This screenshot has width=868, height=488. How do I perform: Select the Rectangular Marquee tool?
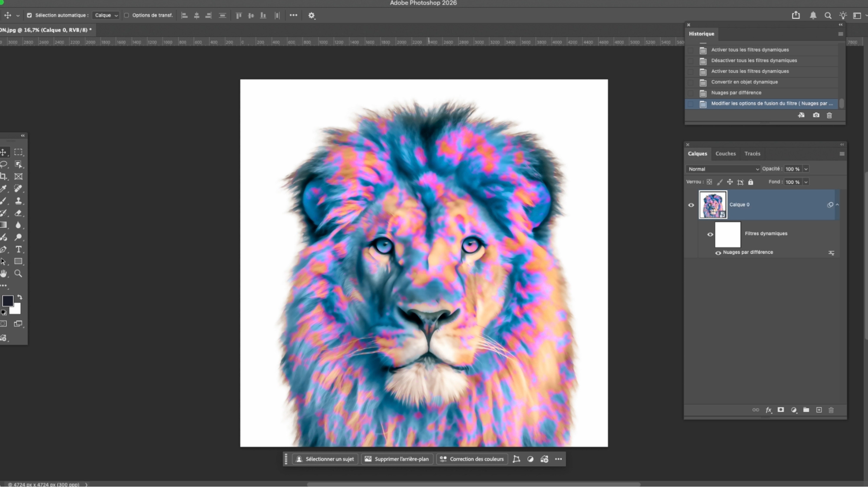[x=18, y=152]
